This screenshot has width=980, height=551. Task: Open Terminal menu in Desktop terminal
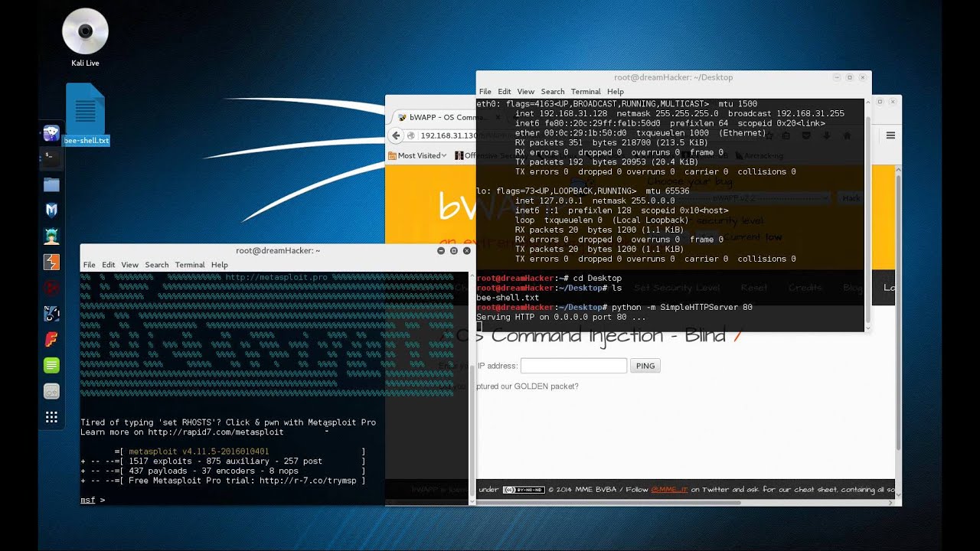pyautogui.click(x=586, y=92)
